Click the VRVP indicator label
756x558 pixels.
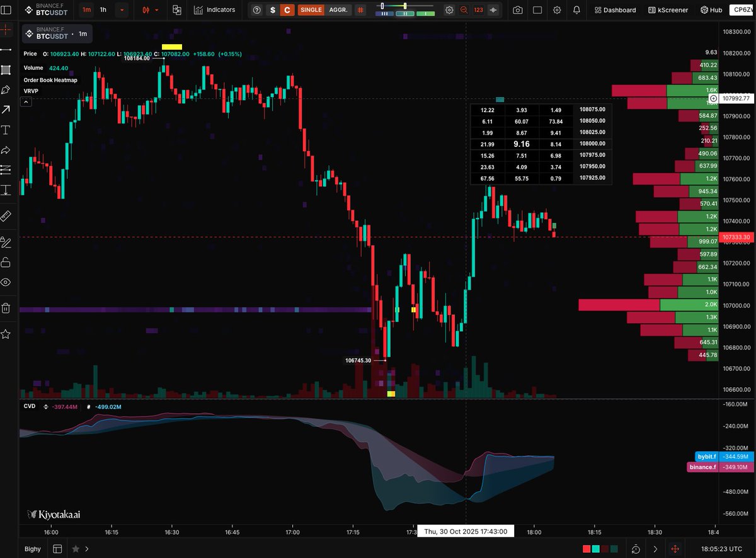click(31, 91)
